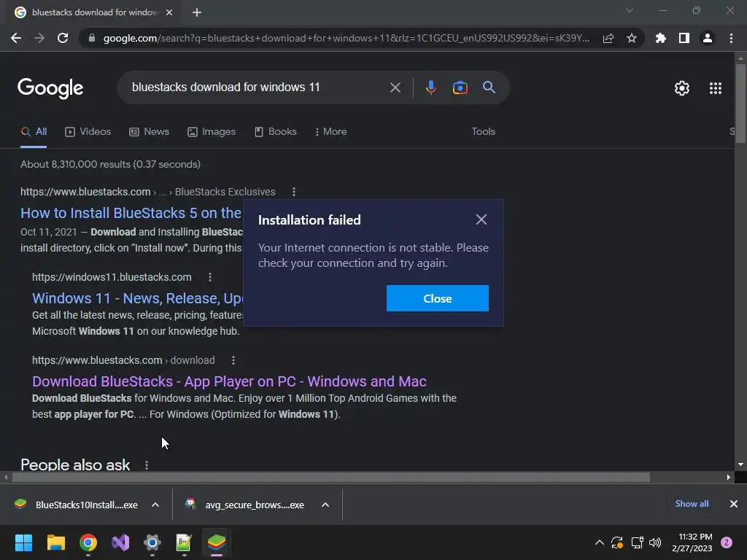Switch to Books results tab

pyautogui.click(x=275, y=132)
